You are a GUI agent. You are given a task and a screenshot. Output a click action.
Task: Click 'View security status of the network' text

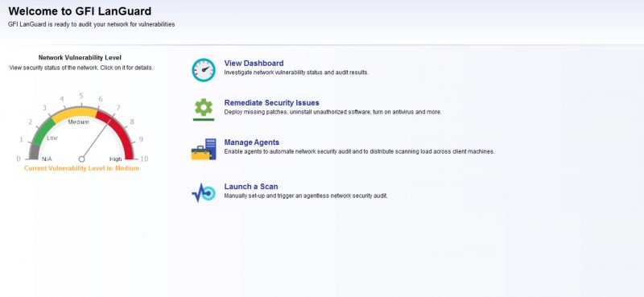point(81,68)
